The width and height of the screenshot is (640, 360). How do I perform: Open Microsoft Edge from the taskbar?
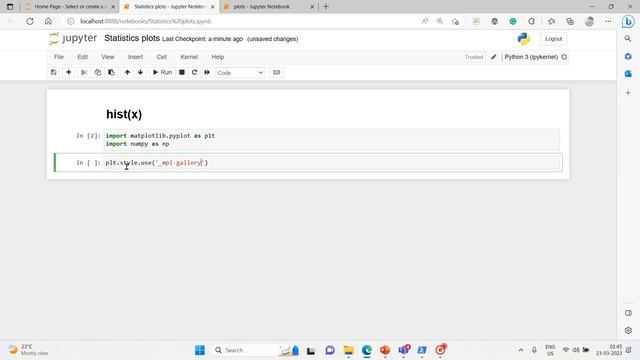click(x=367, y=350)
